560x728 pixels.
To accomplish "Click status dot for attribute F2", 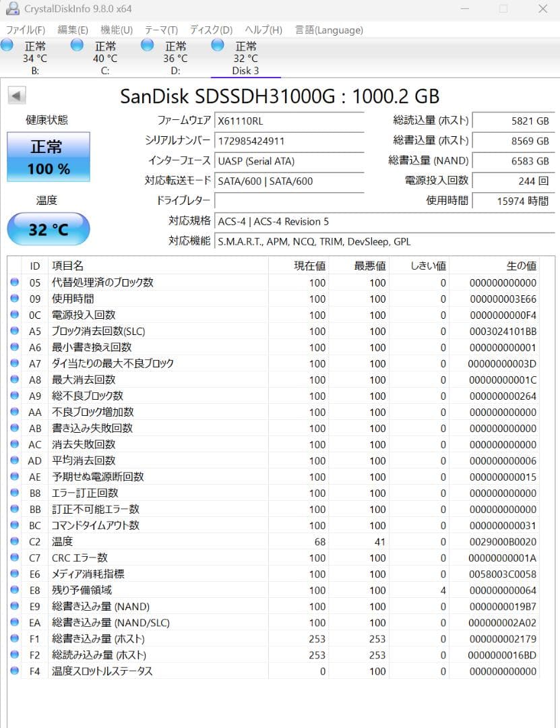I will pos(14,655).
